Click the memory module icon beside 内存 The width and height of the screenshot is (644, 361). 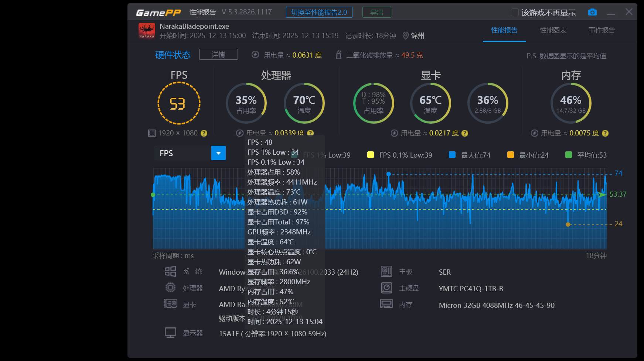point(386,304)
